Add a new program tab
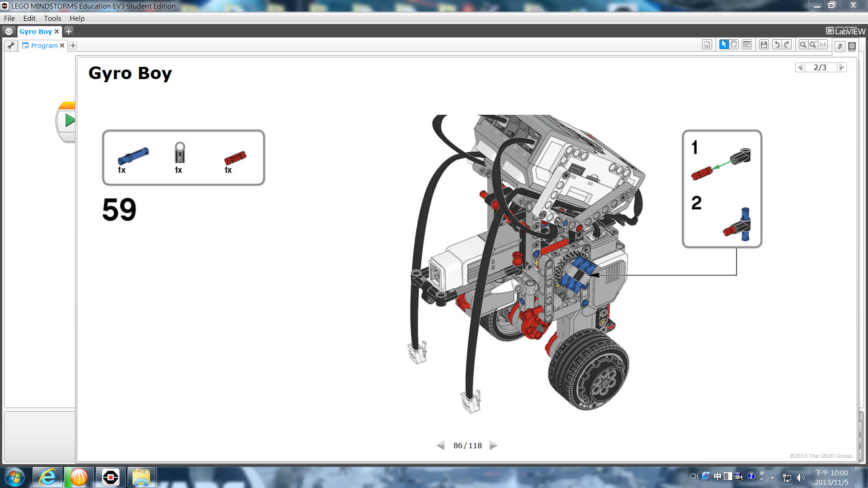868x488 pixels. [x=73, y=45]
